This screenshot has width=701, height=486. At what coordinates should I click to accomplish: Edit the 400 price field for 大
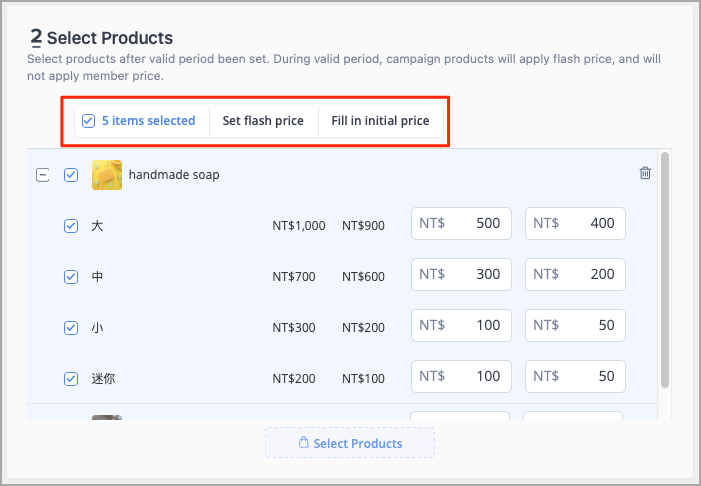(x=575, y=223)
